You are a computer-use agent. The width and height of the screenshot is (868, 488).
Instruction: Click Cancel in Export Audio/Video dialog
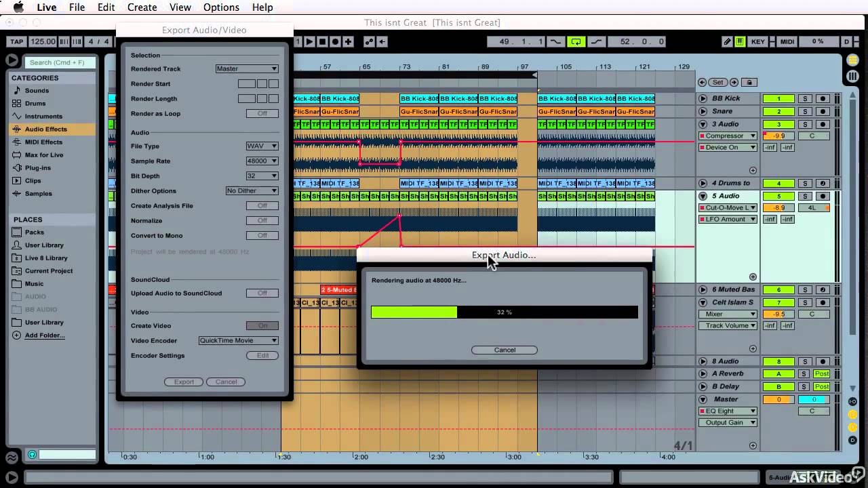(x=226, y=382)
